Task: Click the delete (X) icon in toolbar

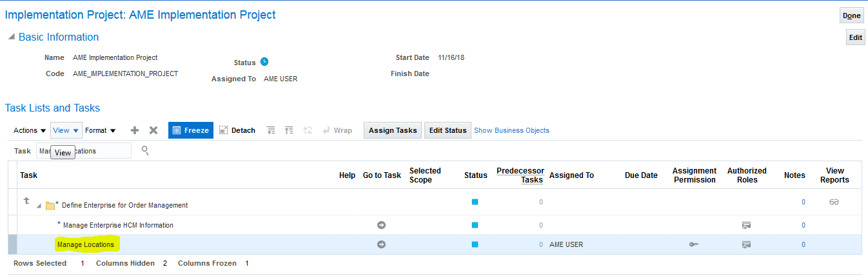Action: (153, 130)
